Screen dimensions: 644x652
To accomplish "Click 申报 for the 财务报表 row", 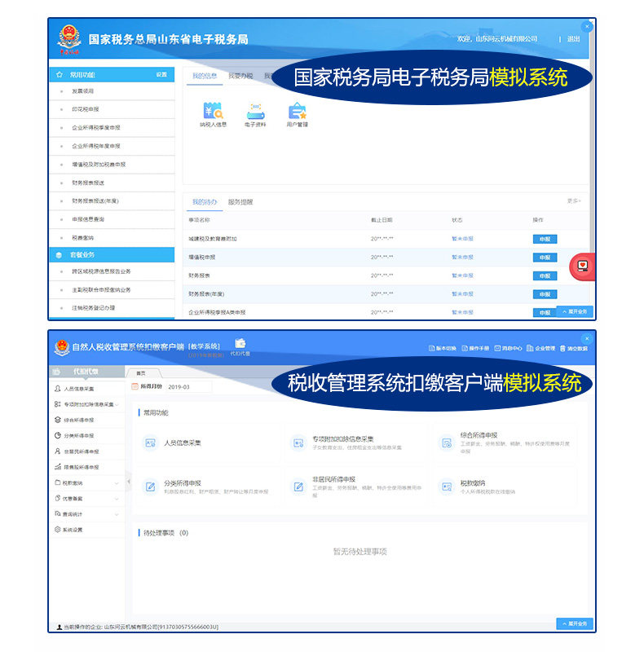I will coord(545,275).
